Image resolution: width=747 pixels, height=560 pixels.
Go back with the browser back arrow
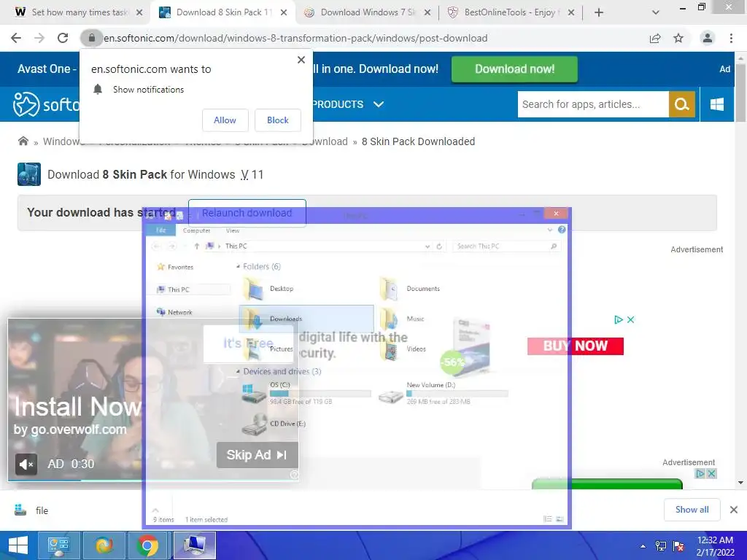click(16, 38)
